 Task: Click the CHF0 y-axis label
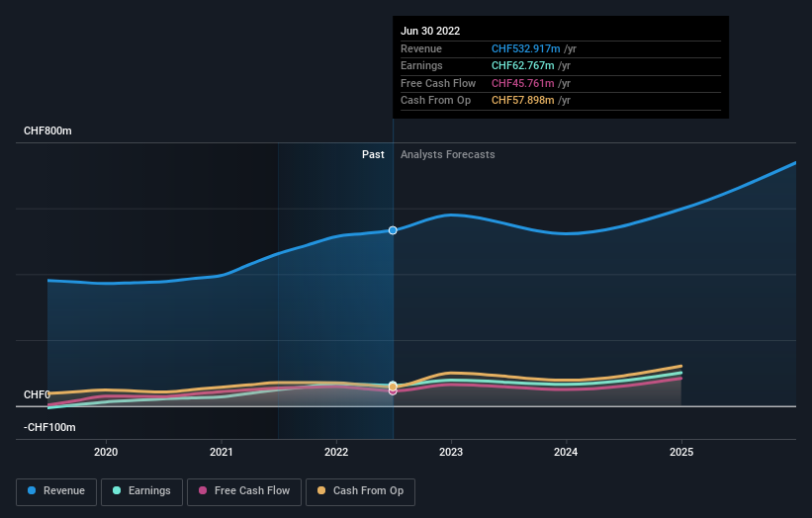pos(37,394)
